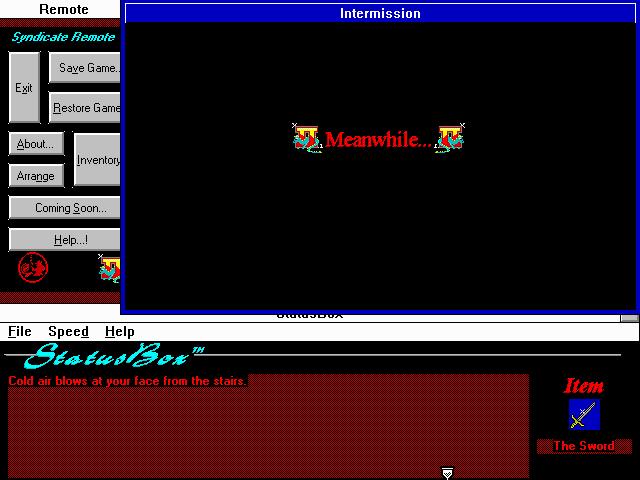Image resolution: width=640 pixels, height=480 pixels.
Task: Click the StatusBox logo text
Action: click(114, 356)
